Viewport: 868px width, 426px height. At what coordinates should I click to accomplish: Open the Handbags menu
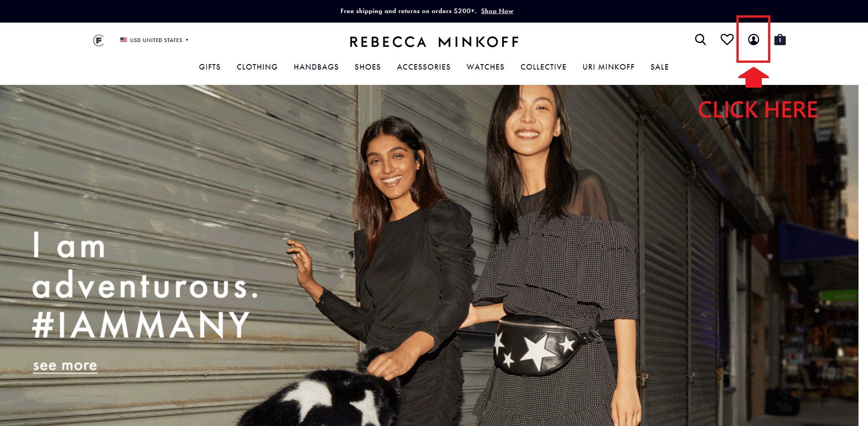pyautogui.click(x=316, y=67)
